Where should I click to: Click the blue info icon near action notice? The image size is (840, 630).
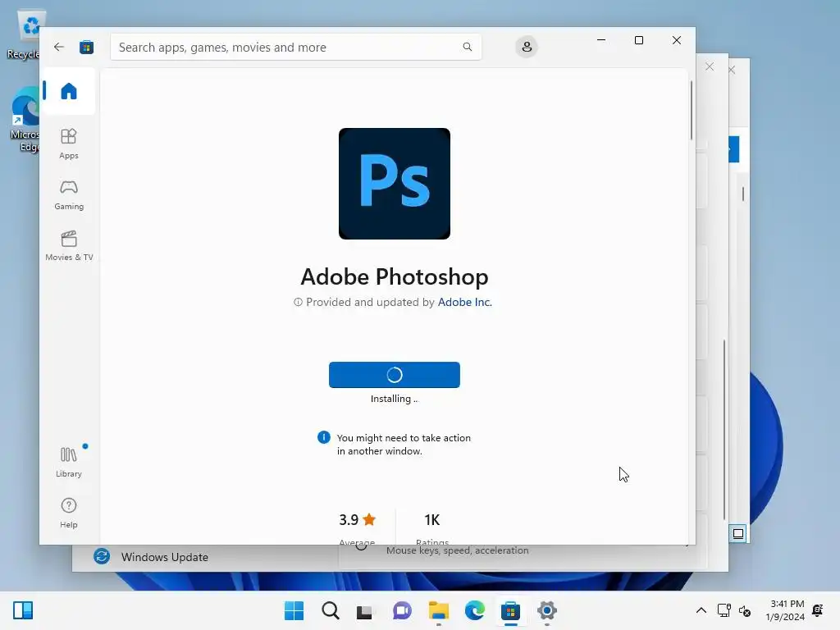pyautogui.click(x=323, y=438)
